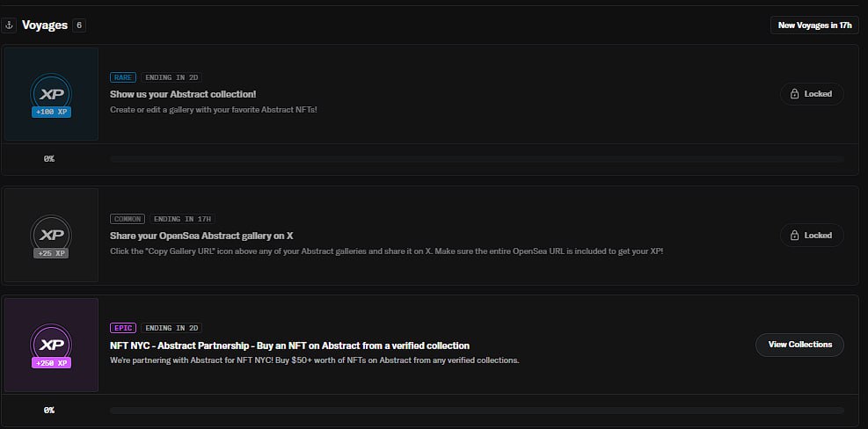Click the New Voyages in 17h button
Viewport: 868px width, 429px height.
[x=815, y=25]
